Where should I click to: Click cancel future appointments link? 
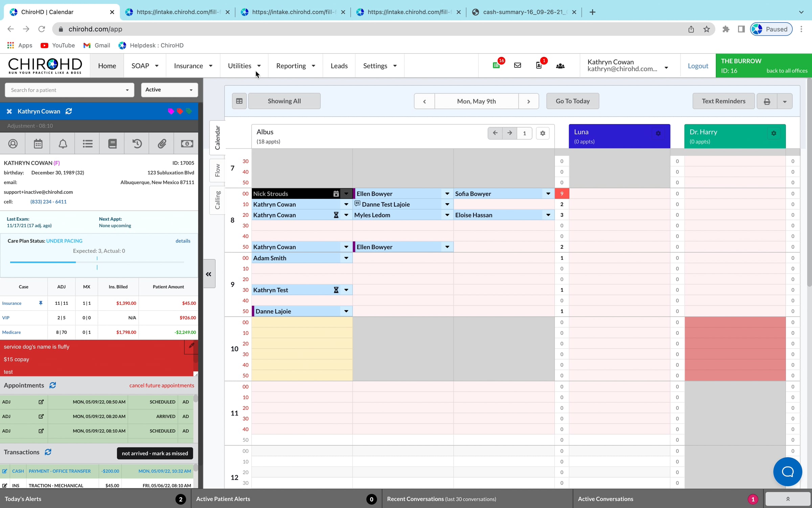(x=162, y=385)
